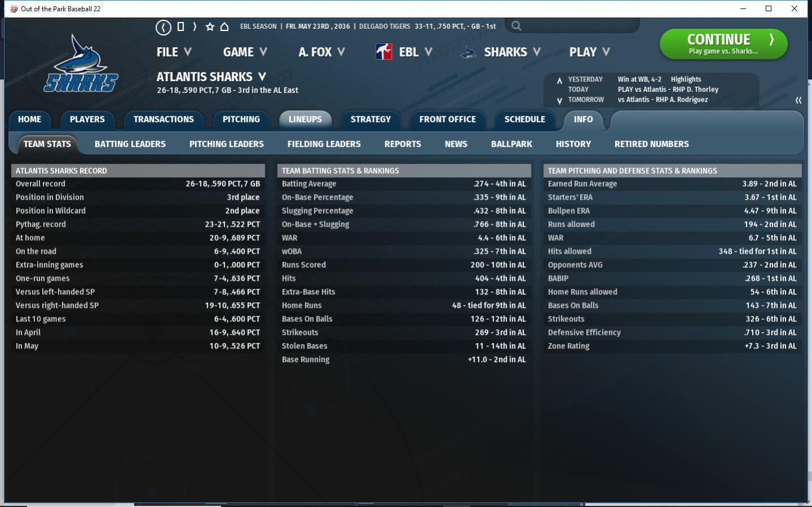The width and height of the screenshot is (812, 507).
Task: Bookmark this page with the star icon
Action: point(210,27)
